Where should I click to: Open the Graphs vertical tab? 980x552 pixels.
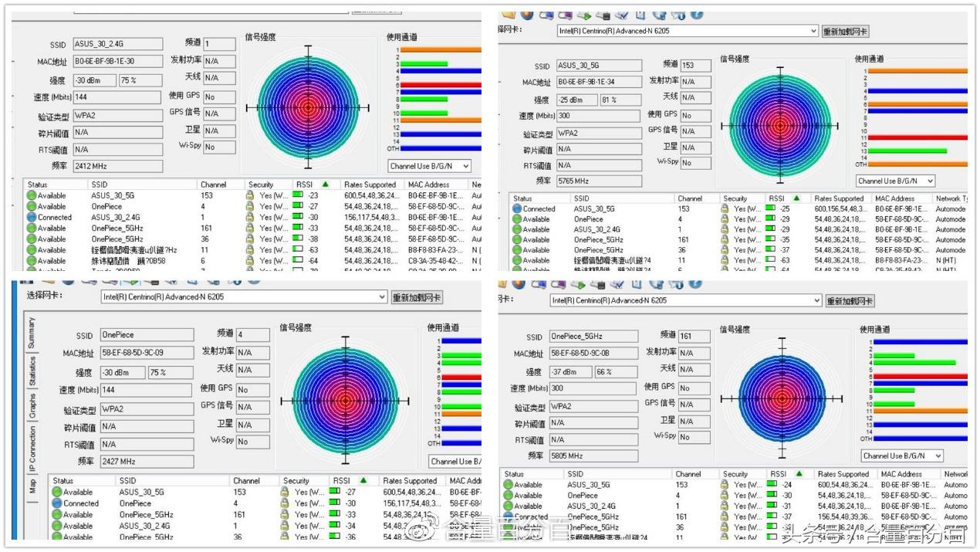pos(32,405)
